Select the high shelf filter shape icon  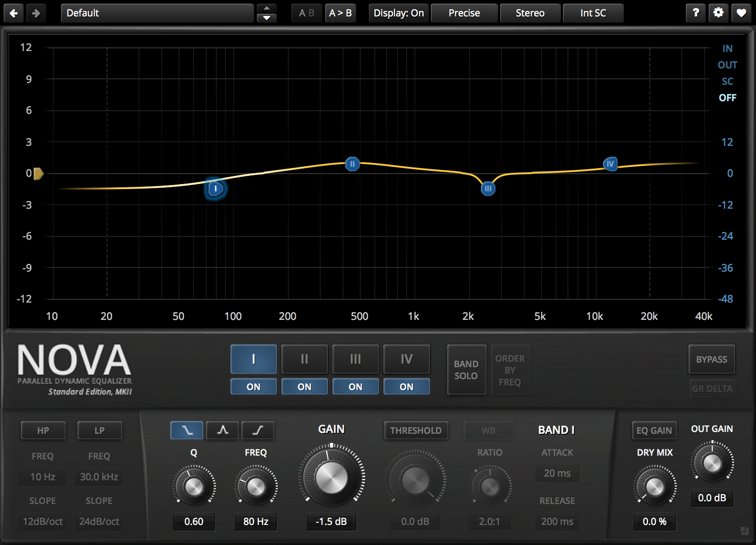click(258, 430)
